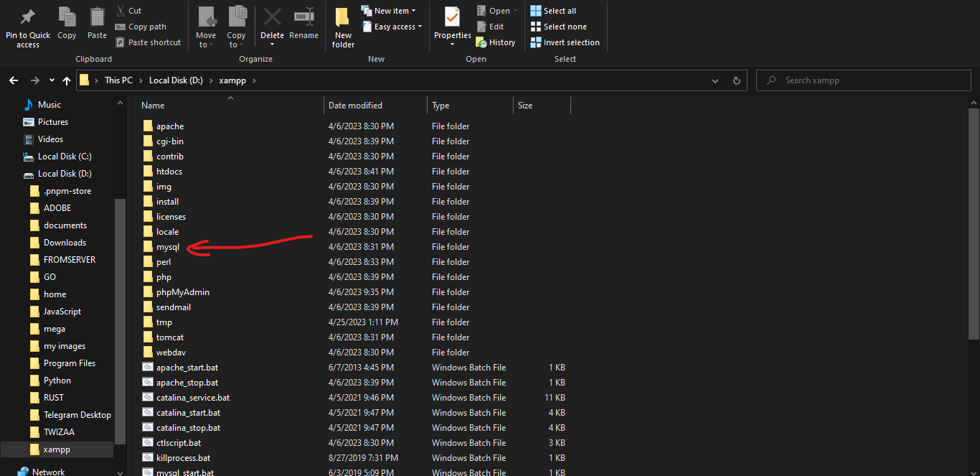The width and height of the screenshot is (980, 476).
Task: Click This PC in address breadcrumb
Action: pos(118,80)
